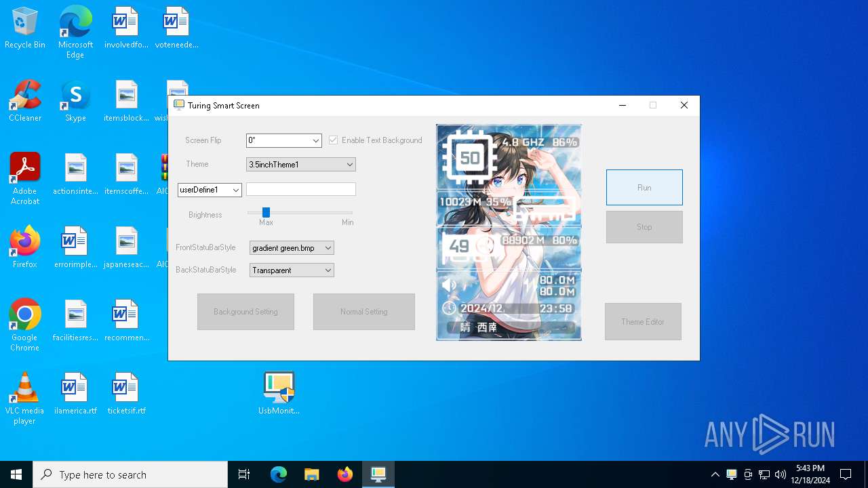Image resolution: width=868 pixels, height=488 pixels.
Task: Select the errorimple... Word document icon
Action: click(x=75, y=248)
